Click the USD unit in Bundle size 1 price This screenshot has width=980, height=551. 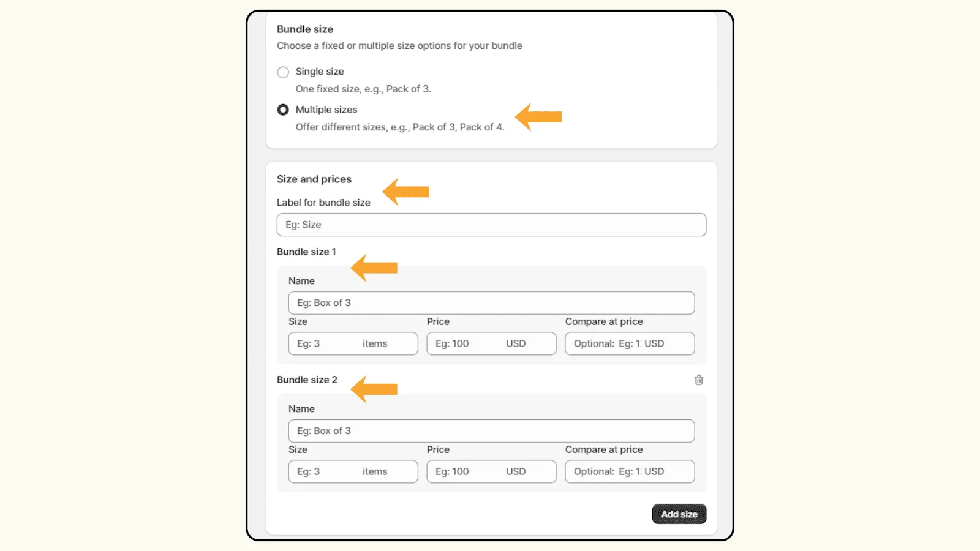tap(516, 343)
